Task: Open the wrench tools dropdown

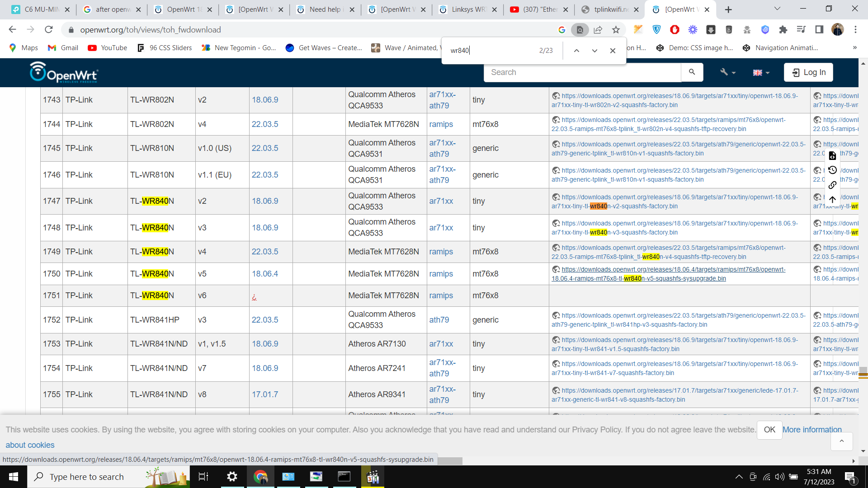Action: click(x=727, y=72)
